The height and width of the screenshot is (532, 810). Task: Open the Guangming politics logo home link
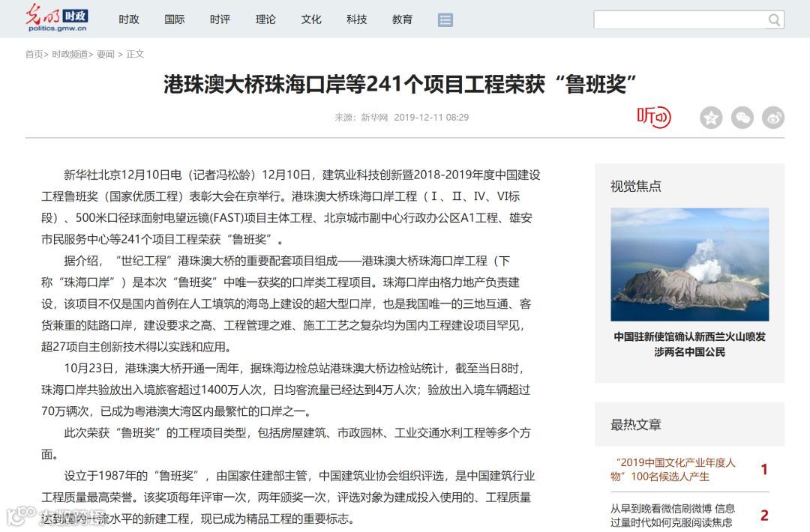tap(57, 19)
